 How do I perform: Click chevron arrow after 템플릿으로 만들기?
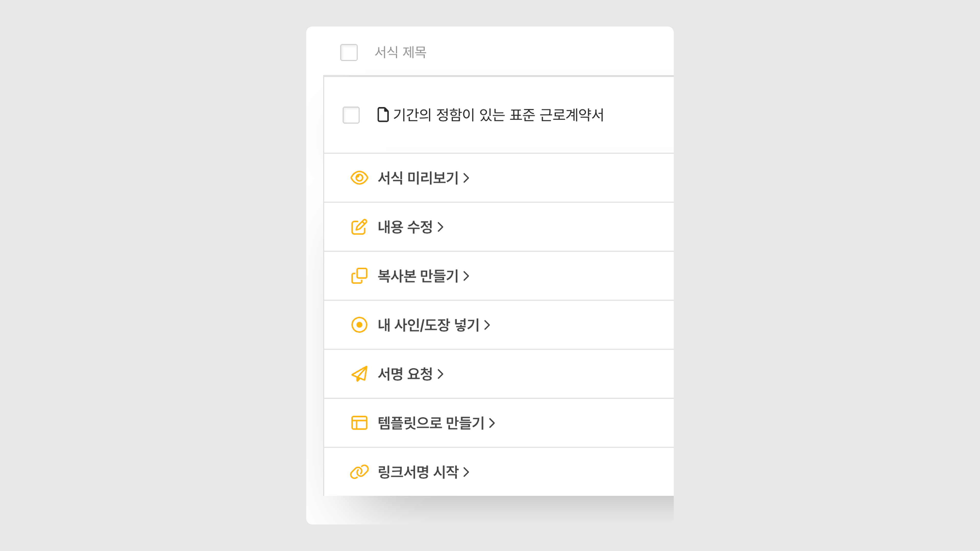pyautogui.click(x=492, y=423)
